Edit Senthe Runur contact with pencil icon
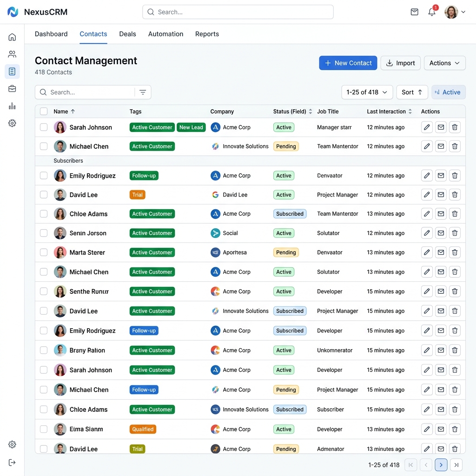The image size is (476, 476). pyautogui.click(x=427, y=291)
